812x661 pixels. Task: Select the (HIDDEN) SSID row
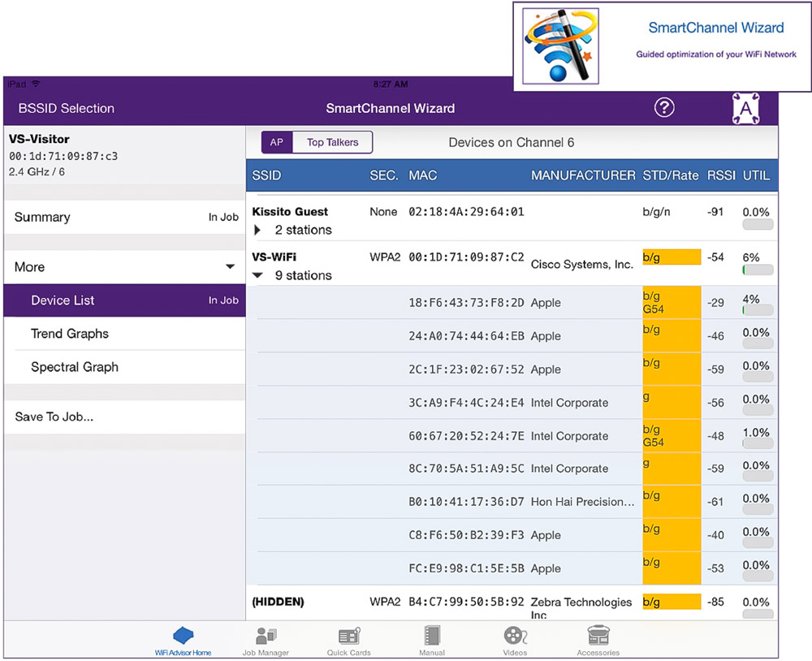click(512, 603)
